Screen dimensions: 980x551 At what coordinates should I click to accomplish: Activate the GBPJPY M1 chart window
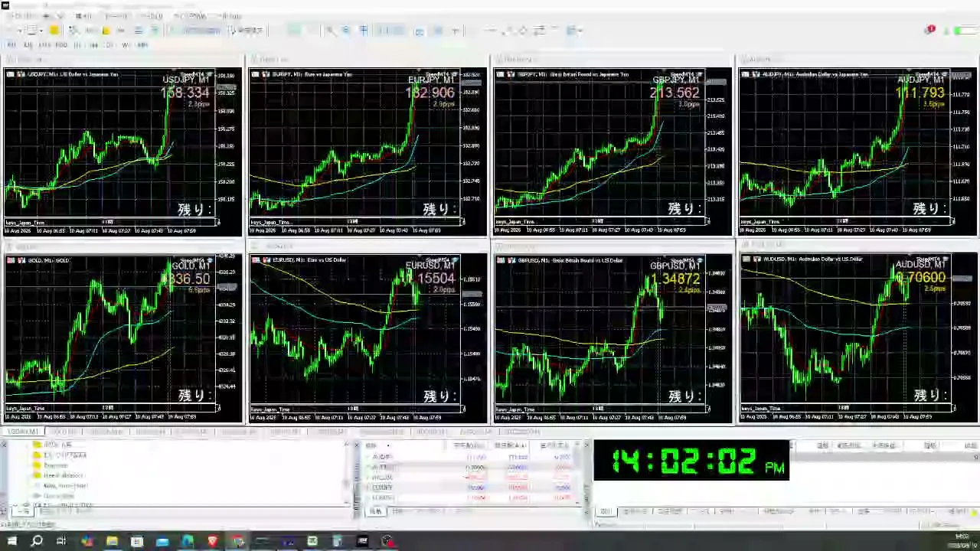point(612,145)
